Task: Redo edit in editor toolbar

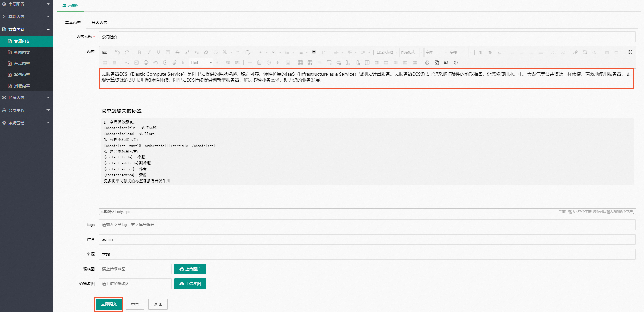Action: coord(127,52)
